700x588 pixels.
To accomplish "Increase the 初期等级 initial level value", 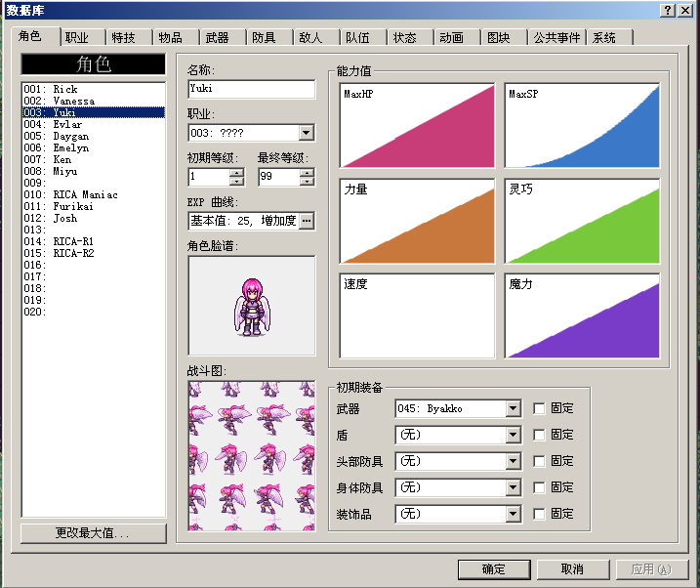I will click(x=237, y=172).
